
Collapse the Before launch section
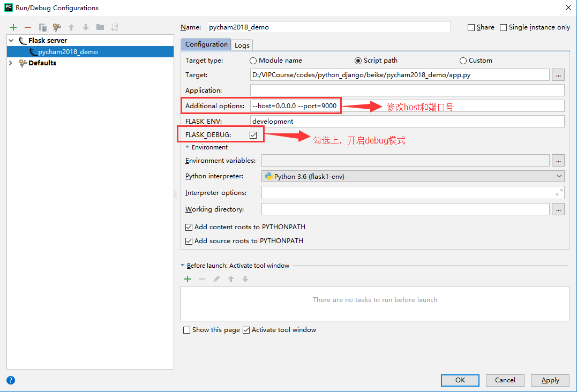tap(183, 266)
